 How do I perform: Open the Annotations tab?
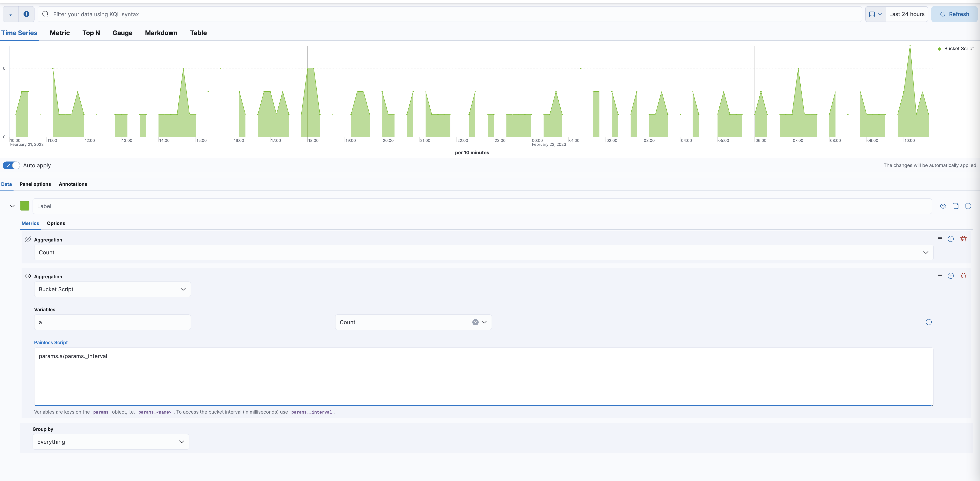point(73,184)
